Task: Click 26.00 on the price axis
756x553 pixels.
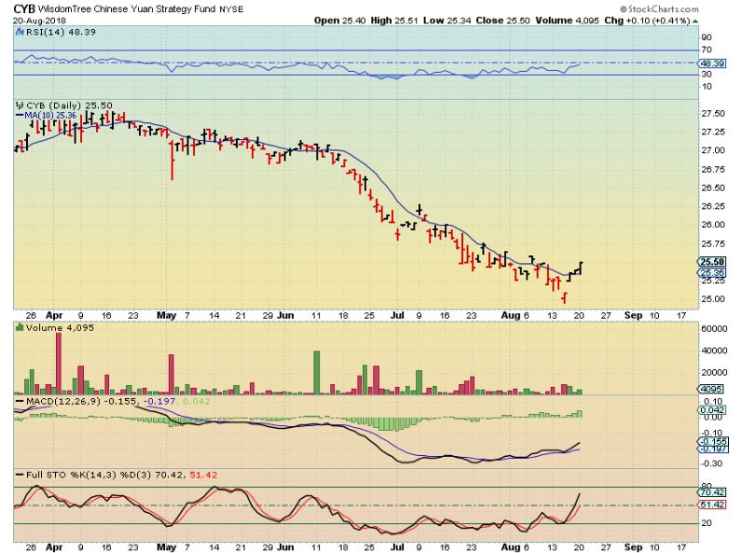Action: tap(713, 225)
